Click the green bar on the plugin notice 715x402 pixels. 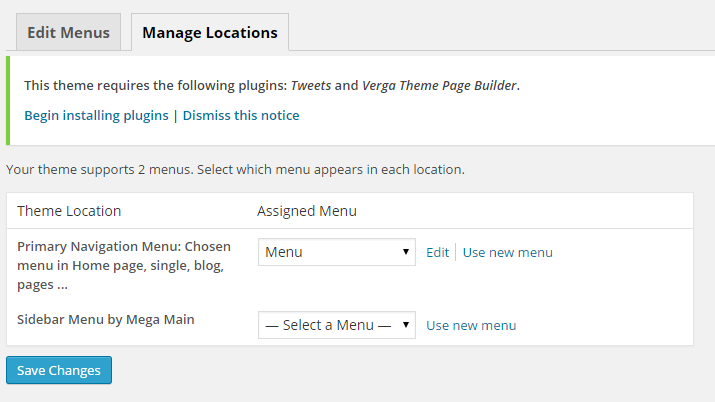pyautogui.click(x=8, y=101)
